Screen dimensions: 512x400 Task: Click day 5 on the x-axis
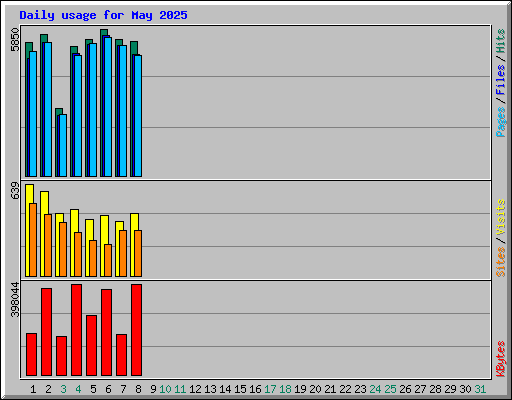click(x=93, y=389)
